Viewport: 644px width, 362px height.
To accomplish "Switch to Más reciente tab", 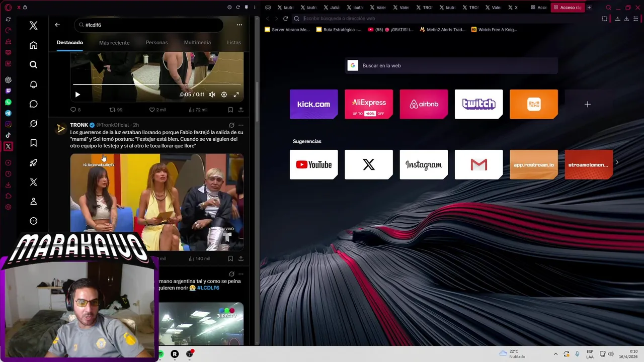I will 114,43.
